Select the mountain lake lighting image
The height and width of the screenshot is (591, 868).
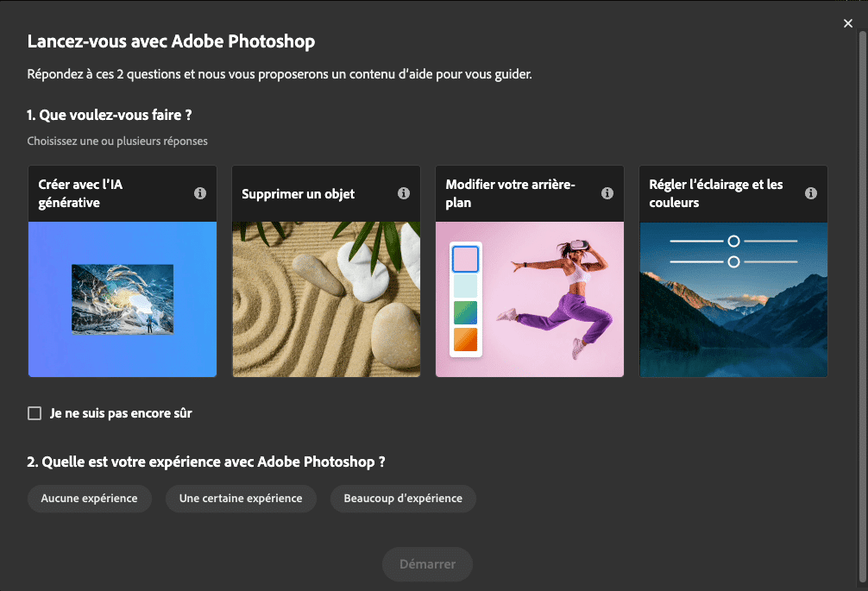point(733,299)
